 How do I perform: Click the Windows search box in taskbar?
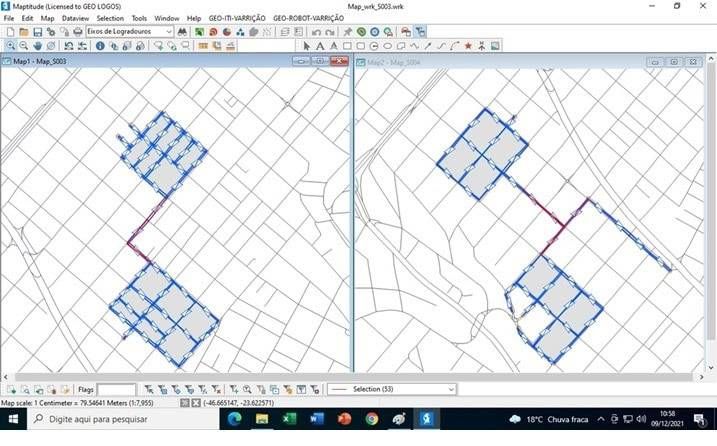[x=110, y=419]
